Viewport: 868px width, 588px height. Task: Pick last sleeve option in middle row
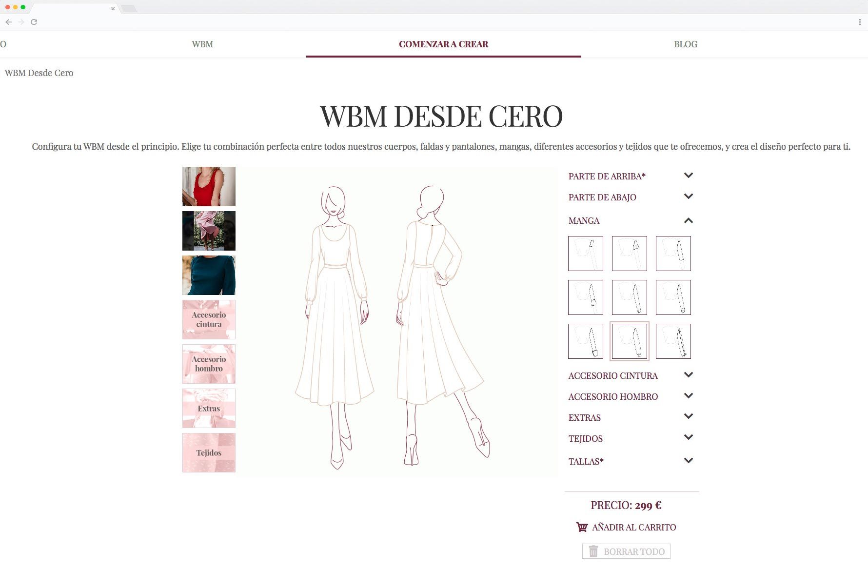[673, 297]
